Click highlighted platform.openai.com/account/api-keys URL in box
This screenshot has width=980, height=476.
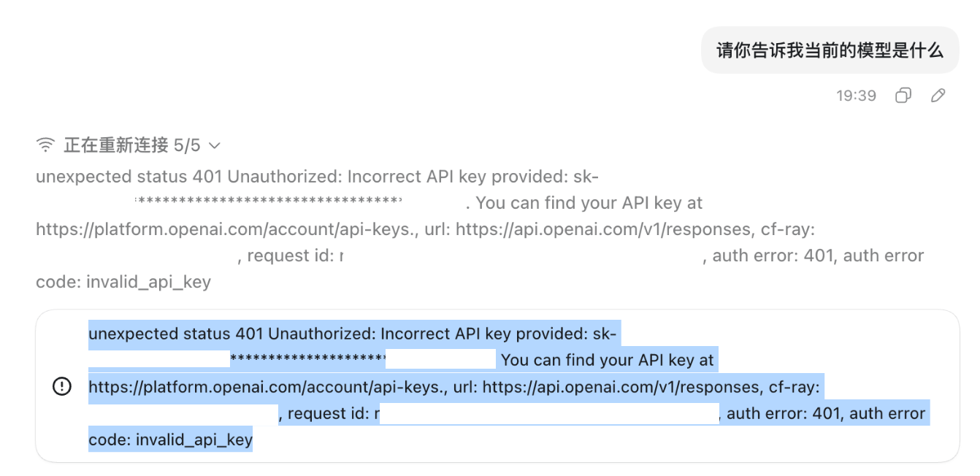point(267,387)
